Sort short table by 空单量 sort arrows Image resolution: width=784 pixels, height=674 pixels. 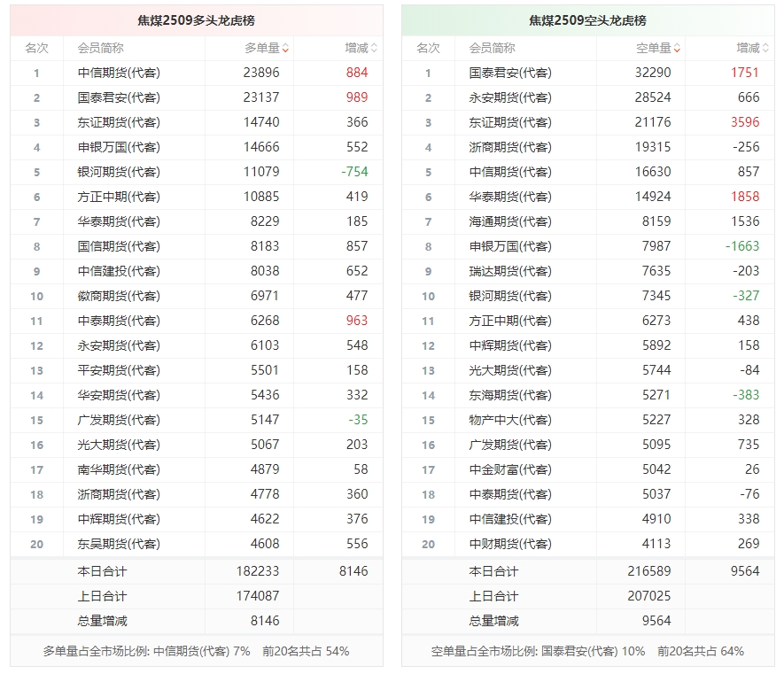coord(677,48)
